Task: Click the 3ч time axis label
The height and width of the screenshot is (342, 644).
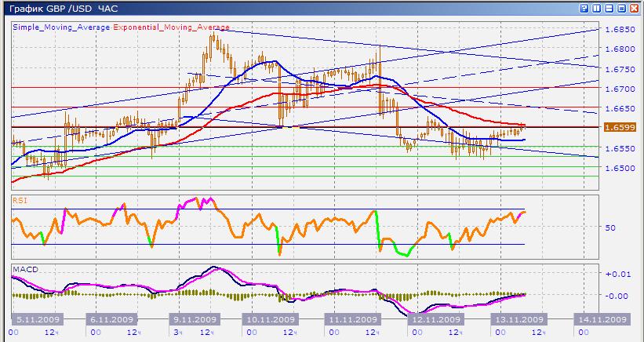Action: pos(176,332)
